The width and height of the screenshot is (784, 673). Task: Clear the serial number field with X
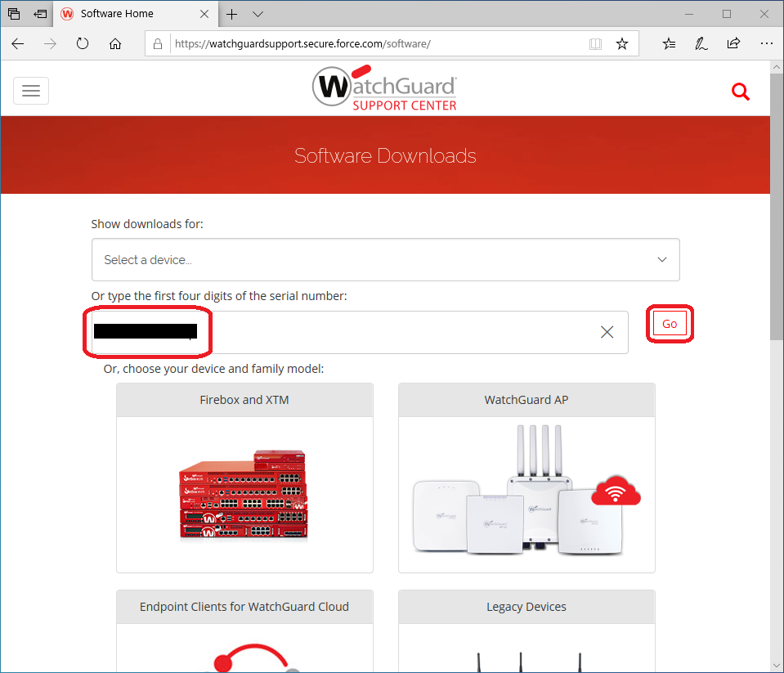pyautogui.click(x=607, y=332)
